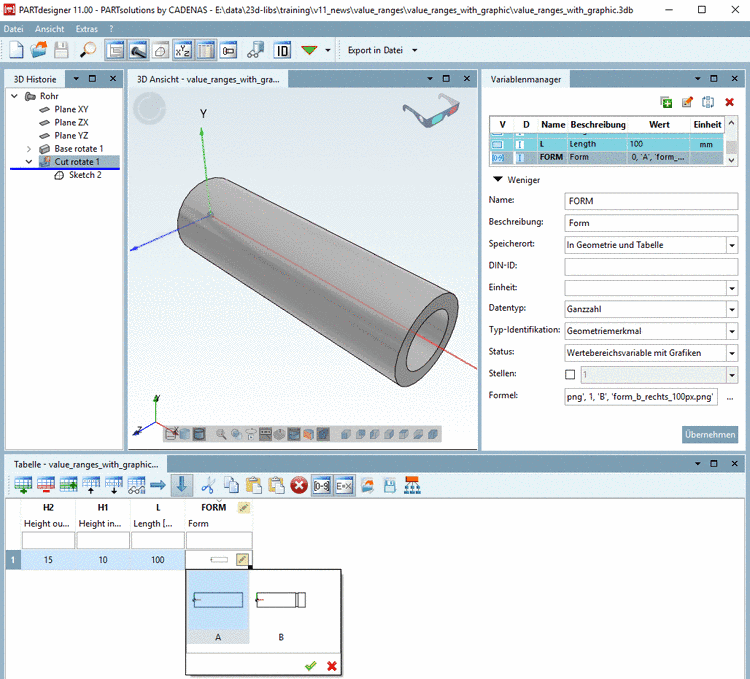The height and width of the screenshot is (679, 750).
Task: Click the table binoculars search icon
Action: [x=136, y=485]
